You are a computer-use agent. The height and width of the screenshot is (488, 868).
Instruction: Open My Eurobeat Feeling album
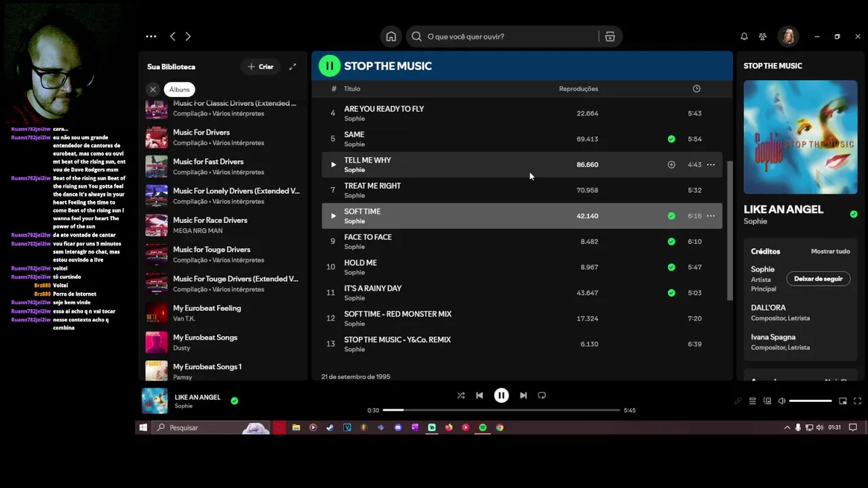pos(223,313)
